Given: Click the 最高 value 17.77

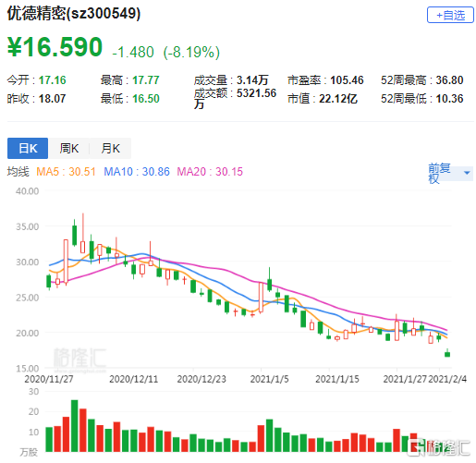Looking at the screenshot, I should pyautogui.click(x=146, y=80).
